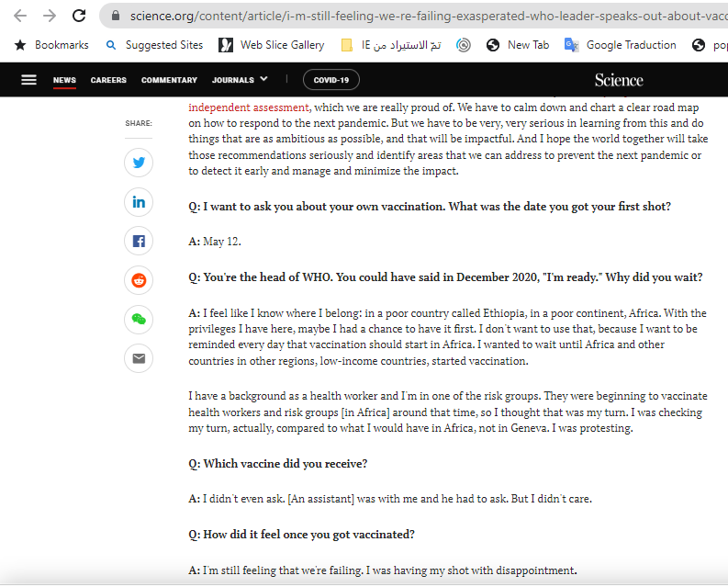This screenshot has width=728, height=587.
Task: Open the Careers section
Action: coord(108,80)
